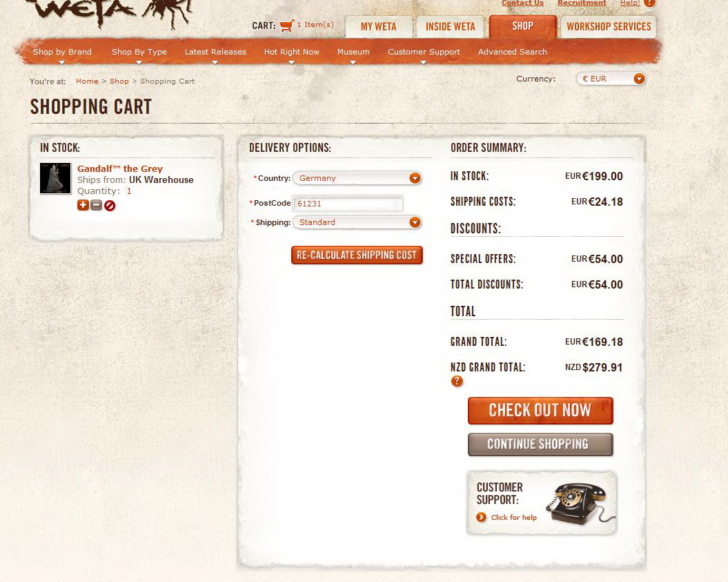
Task: Open the Workshop Services tab
Action: (609, 26)
